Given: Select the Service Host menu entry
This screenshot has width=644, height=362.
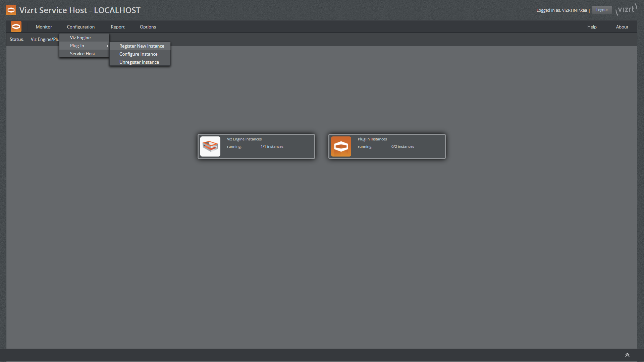Looking at the screenshot, I should coord(83,54).
